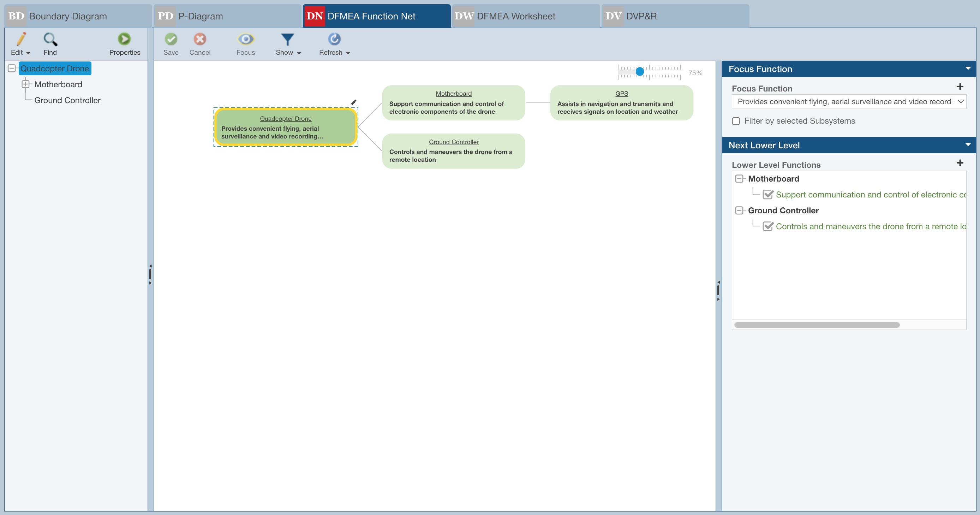Open Find with the magnifier icon
980x515 pixels.
[x=50, y=39]
